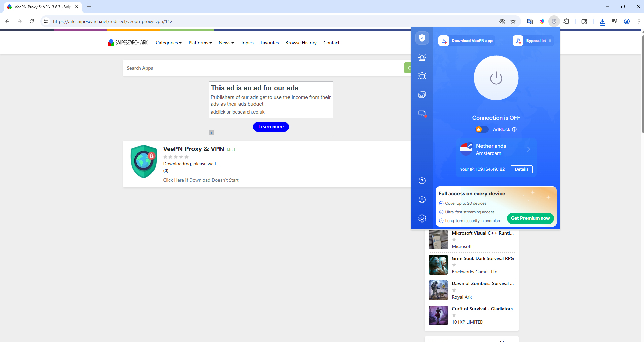Expand the Categories dropdown menu
Viewport: 644px width, 342px height.
169,43
